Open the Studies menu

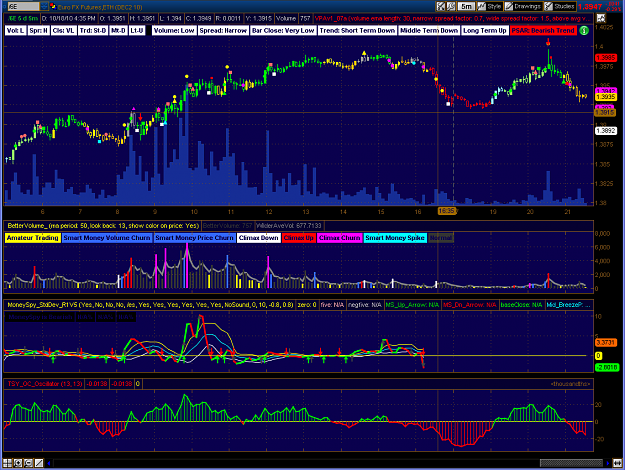tap(560, 6)
